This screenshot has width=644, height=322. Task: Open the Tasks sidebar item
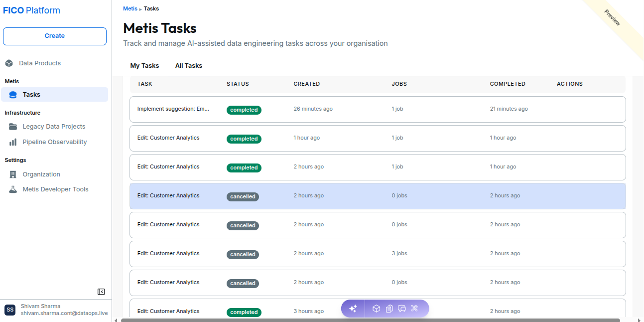pyautogui.click(x=55, y=95)
